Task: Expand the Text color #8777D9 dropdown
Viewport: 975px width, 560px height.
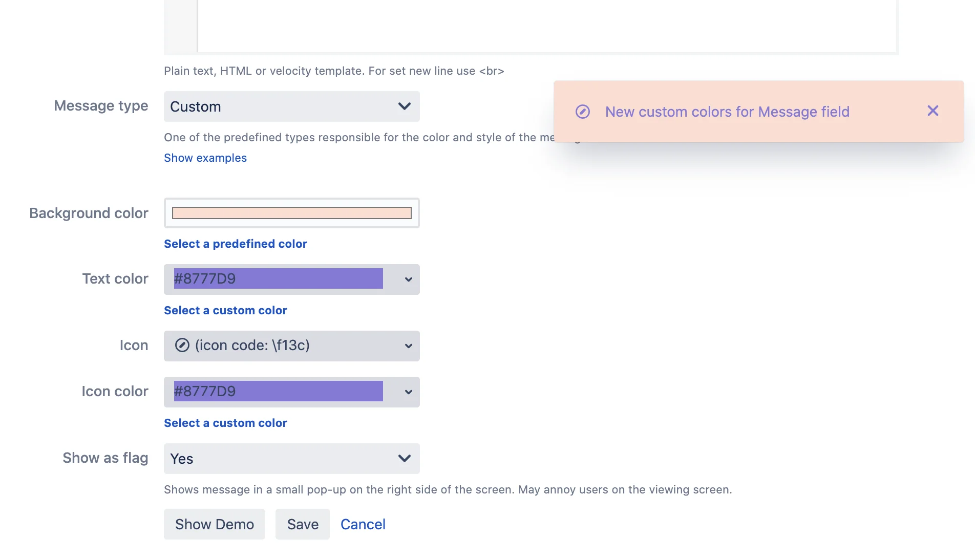Action: [x=292, y=279]
